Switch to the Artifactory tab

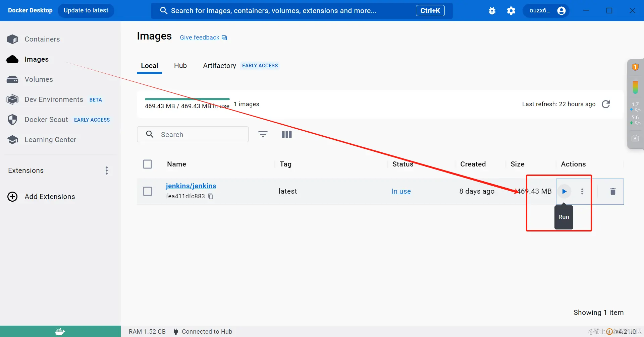(x=219, y=66)
